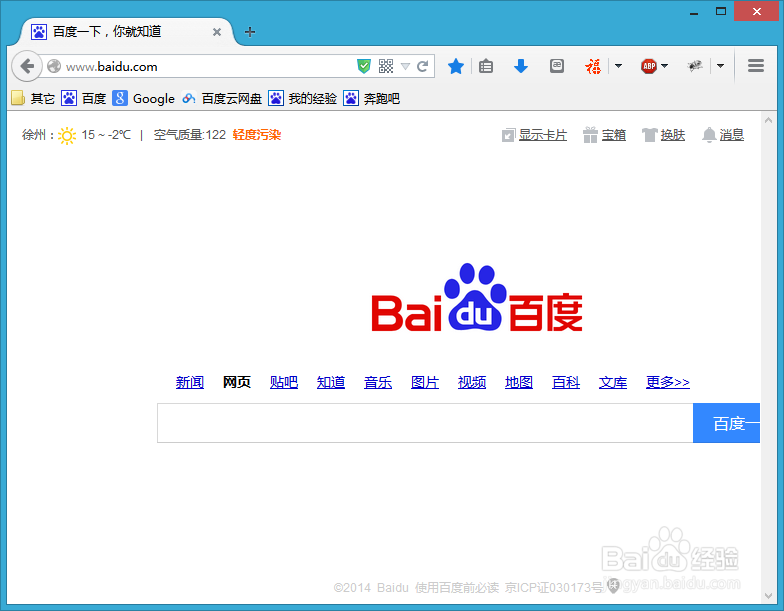Screen dimensions: 784x611
Task: Select the 网页 search category
Action: pos(236,382)
